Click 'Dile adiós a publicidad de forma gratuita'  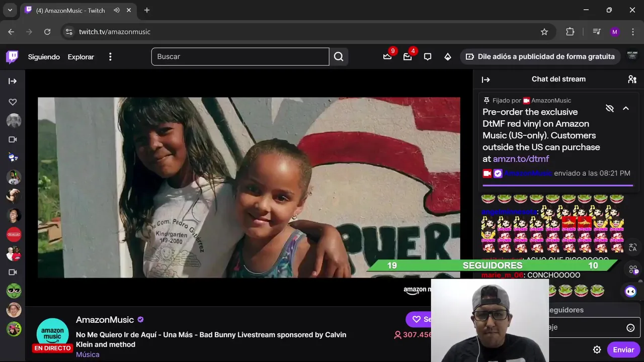click(x=540, y=57)
